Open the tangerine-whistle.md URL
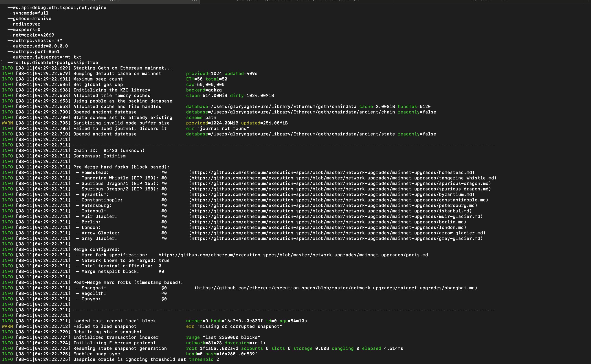591x364 pixels. (x=343, y=178)
